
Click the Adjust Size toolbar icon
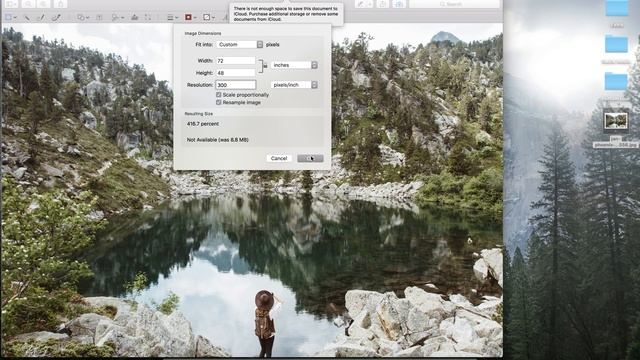click(148, 18)
